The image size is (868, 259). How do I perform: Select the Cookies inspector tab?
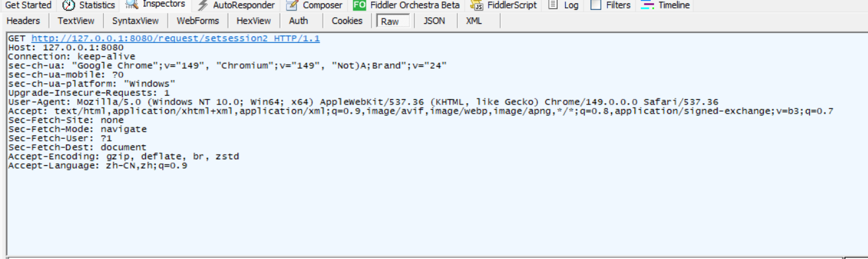click(347, 21)
